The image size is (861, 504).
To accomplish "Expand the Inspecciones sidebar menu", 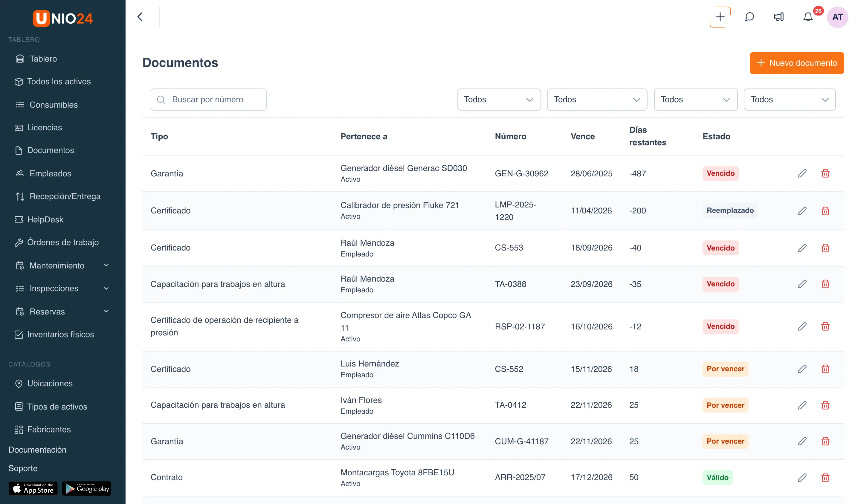I will pos(62,288).
